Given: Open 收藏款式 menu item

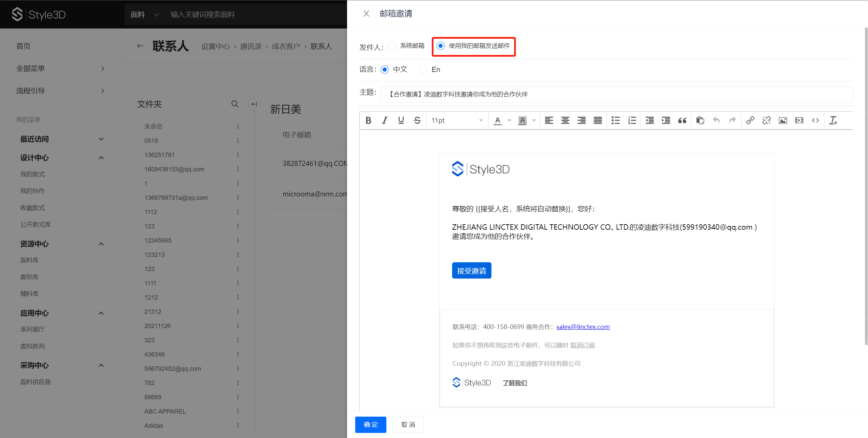Looking at the screenshot, I should click(x=32, y=208).
